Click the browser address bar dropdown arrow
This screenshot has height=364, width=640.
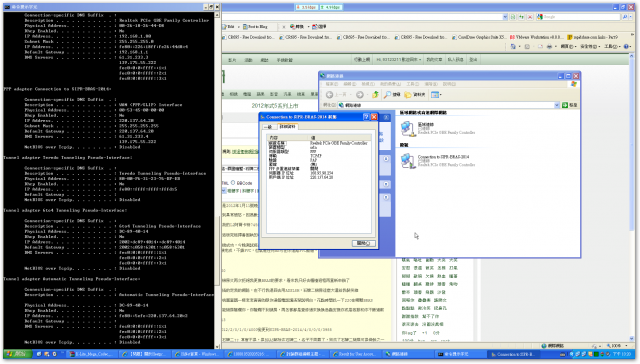coord(505,17)
